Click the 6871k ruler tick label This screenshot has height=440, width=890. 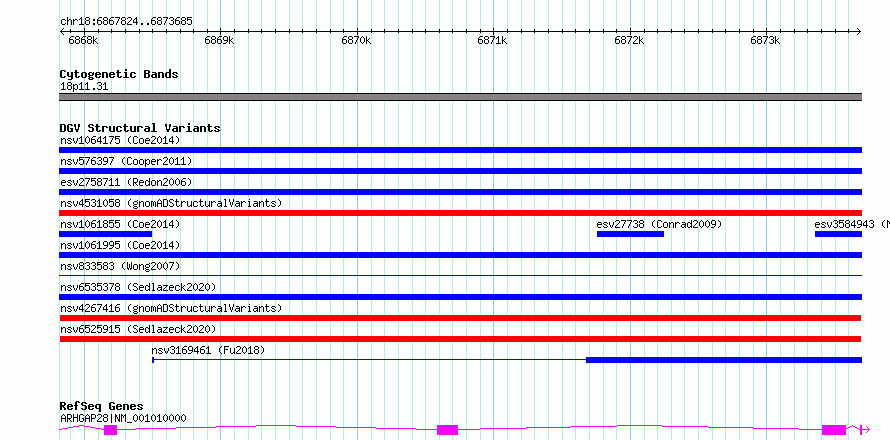492,40
